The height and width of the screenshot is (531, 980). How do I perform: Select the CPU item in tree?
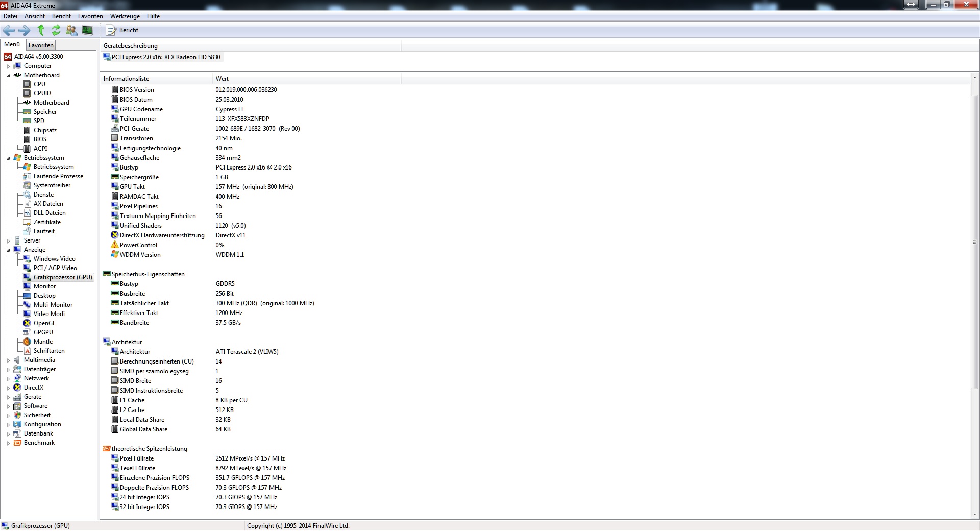tap(39, 84)
